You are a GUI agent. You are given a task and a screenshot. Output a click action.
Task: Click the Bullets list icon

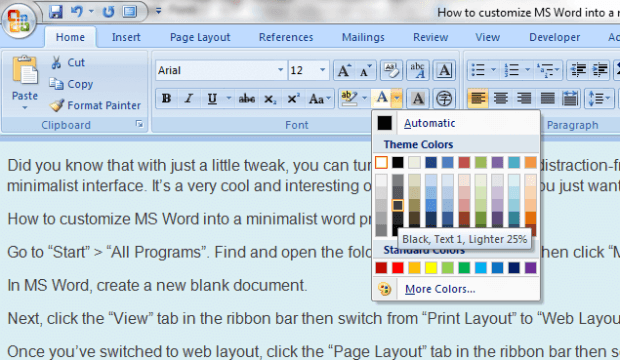(x=478, y=70)
